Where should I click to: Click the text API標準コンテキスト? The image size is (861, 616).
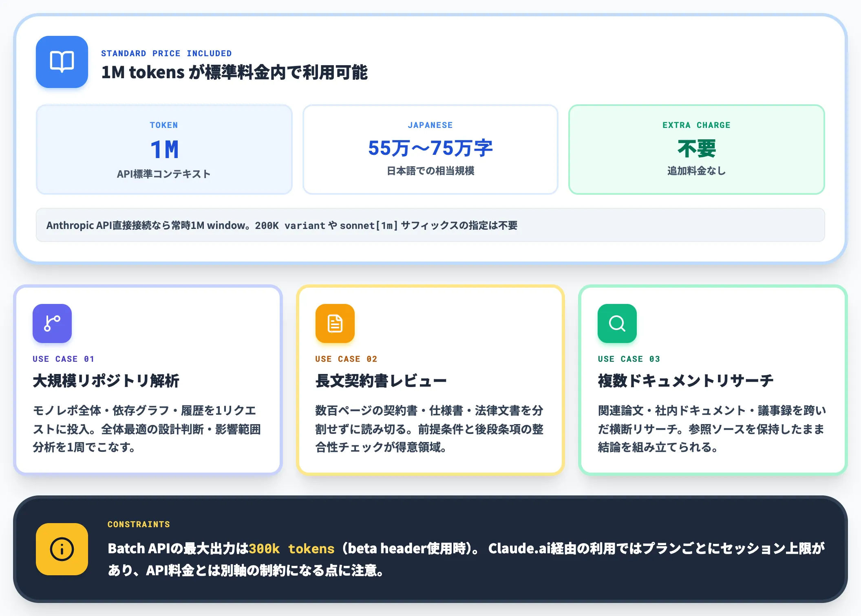click(164, 174)
